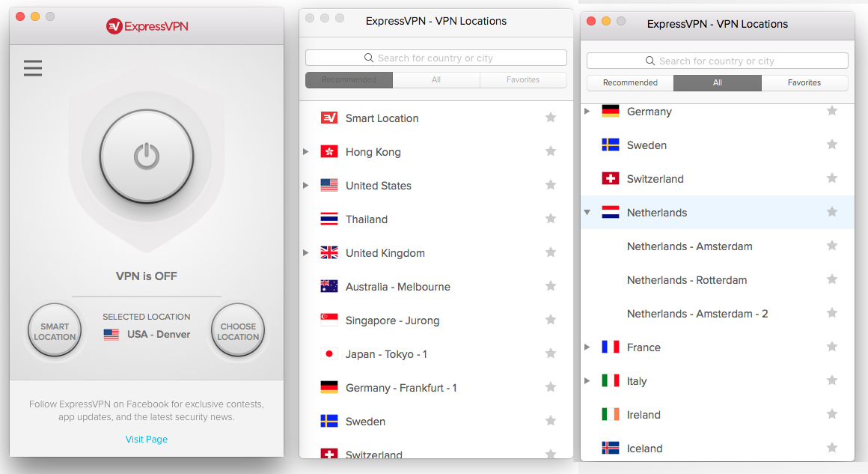Favorite Australia - Melbourne with its star

coord(550,286)
